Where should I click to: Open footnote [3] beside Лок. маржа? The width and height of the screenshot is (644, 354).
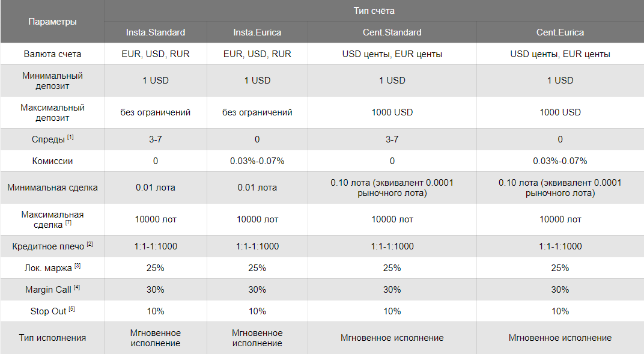[x=77, y=266]
